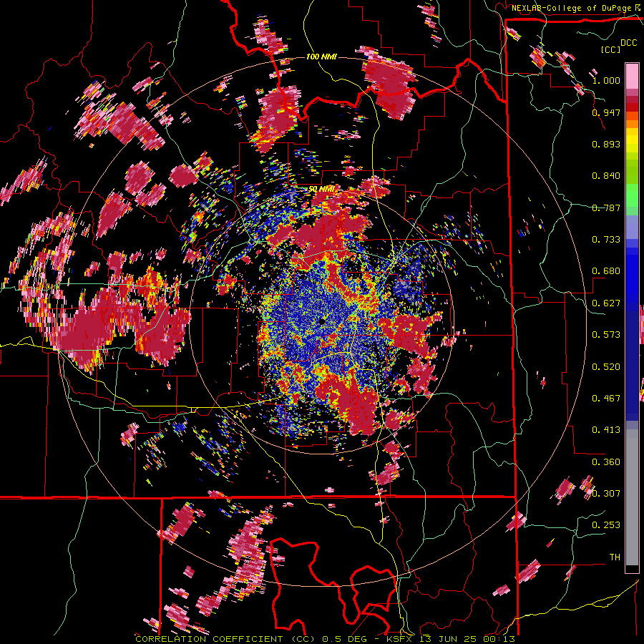Click the 0.893 scale value
The width and height of the screenshot is (644, 644).
[x=606, y=144]
